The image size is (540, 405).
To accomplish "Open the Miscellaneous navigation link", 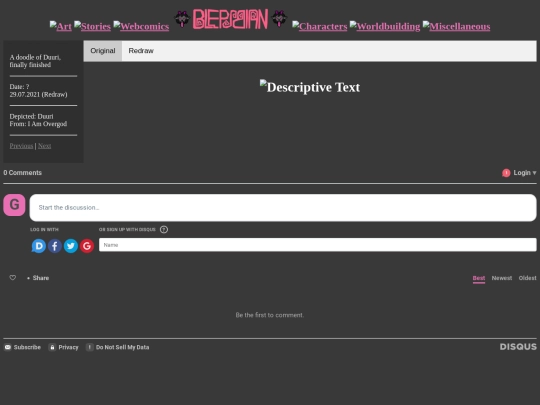I will (x=456, y=26).
